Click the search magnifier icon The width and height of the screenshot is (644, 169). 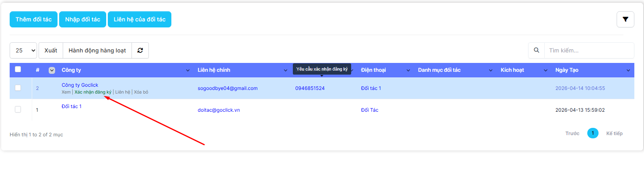[536, 50]
